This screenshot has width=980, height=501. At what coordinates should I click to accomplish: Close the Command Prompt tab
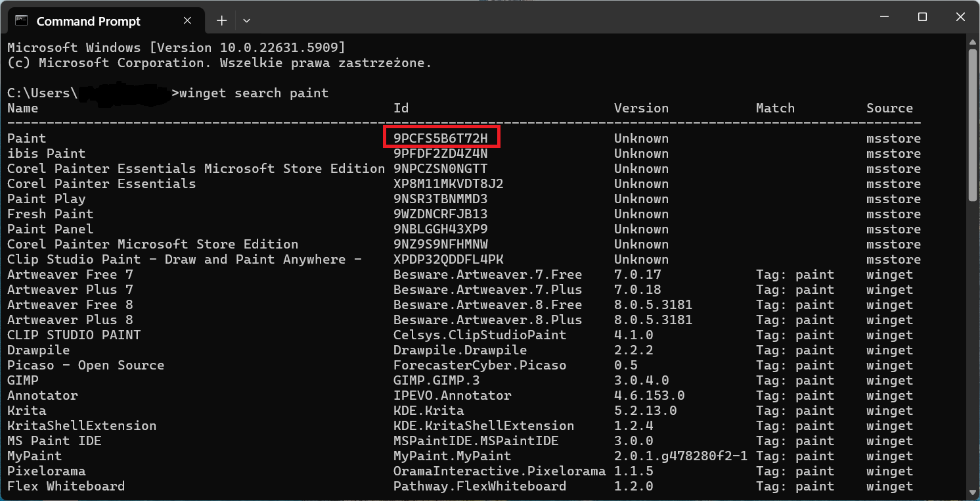(187, 21)
